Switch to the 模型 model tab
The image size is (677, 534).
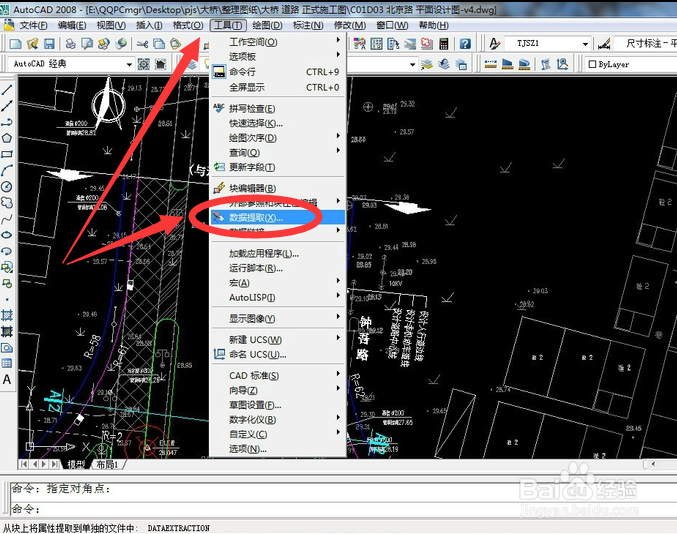pyautogui.click(x=76, y=464)
